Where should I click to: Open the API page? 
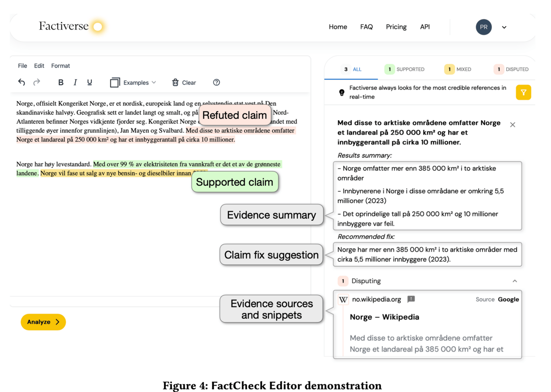point(425,27)
